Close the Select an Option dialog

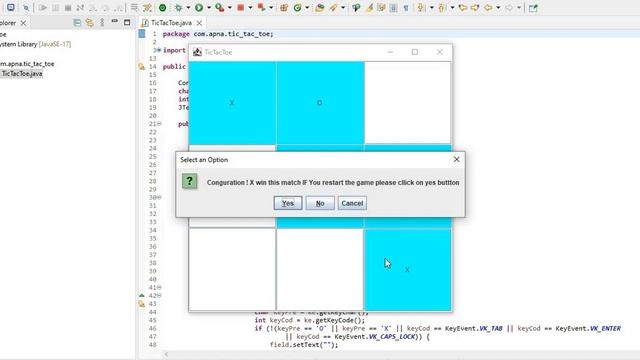click(x=456, y=160)
